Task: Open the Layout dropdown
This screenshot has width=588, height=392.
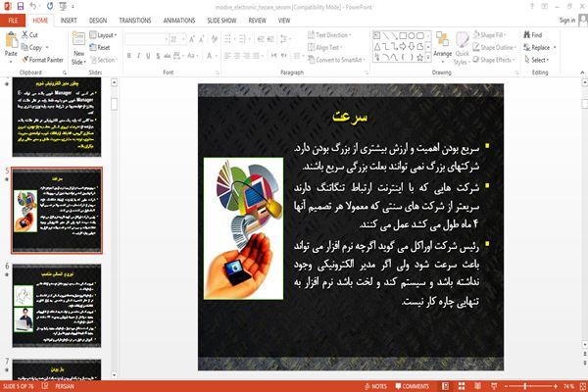Action: (103, 35)
